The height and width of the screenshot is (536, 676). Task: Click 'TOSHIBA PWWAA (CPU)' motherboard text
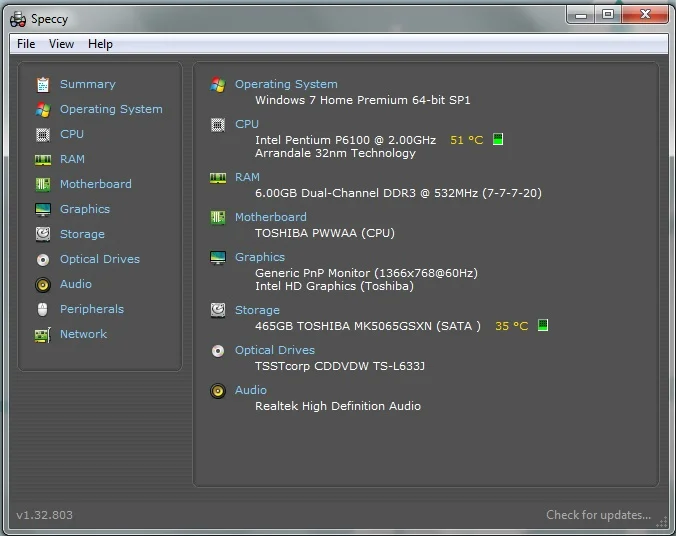(325, 233)
